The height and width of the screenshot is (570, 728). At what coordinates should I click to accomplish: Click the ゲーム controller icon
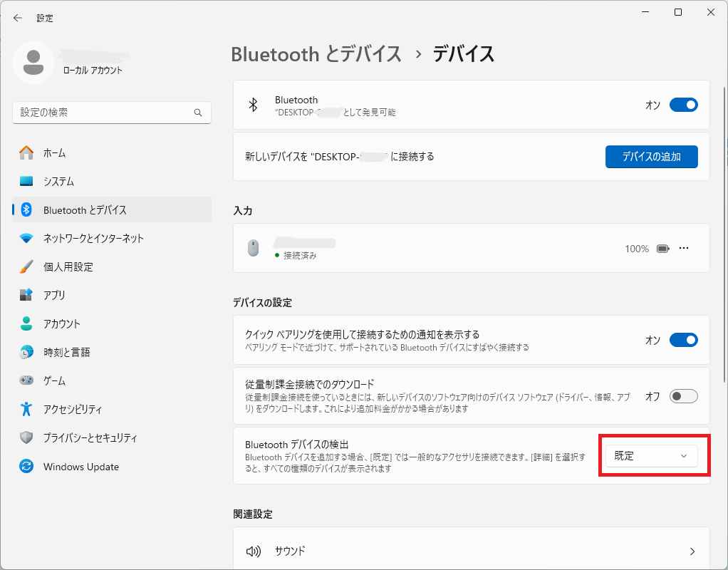tap(26, 380)
